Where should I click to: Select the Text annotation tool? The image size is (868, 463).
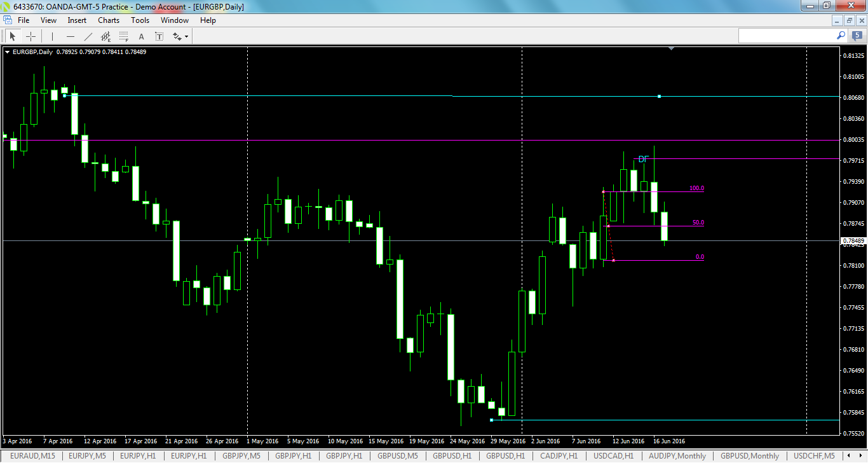click(141, 36)
